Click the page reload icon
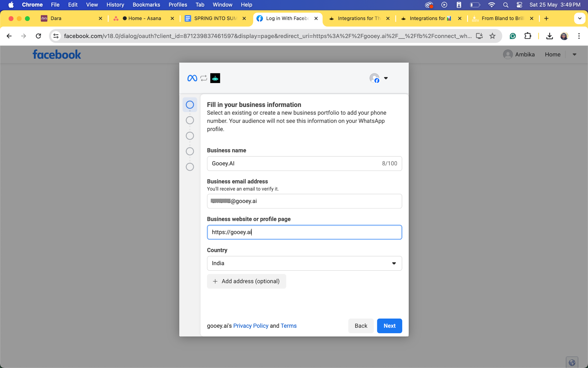The height and width of the screenshot is (368, 588). [38, 36]
